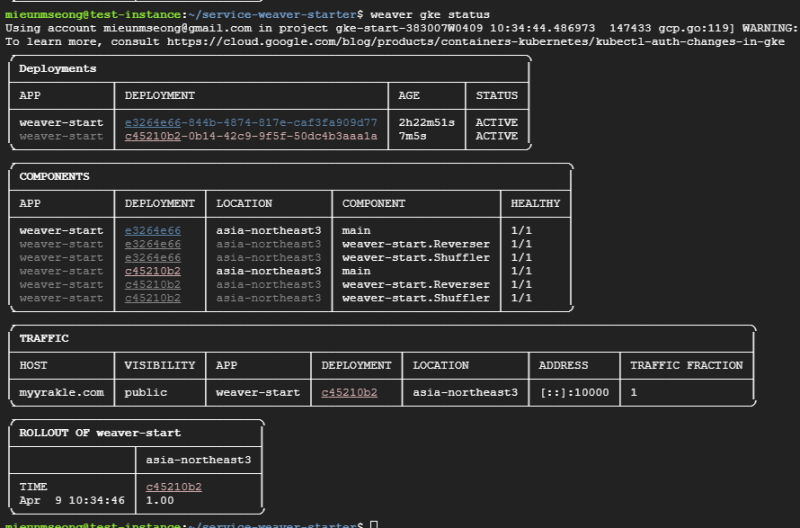Click the 'public' visibility value
Image resolution: width=800 pixels, height=528 pixels.
click(146, 393)
